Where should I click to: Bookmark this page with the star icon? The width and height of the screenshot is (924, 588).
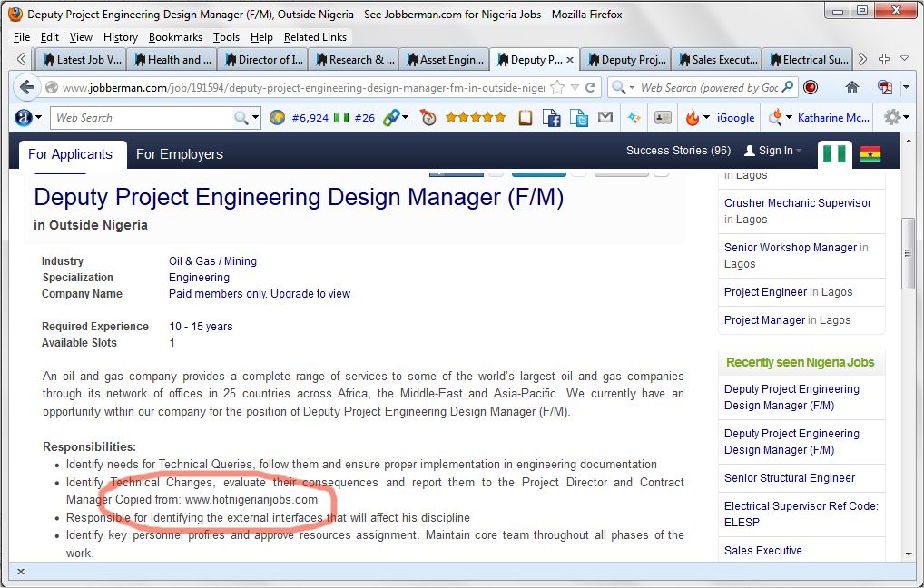click(557, 88)
